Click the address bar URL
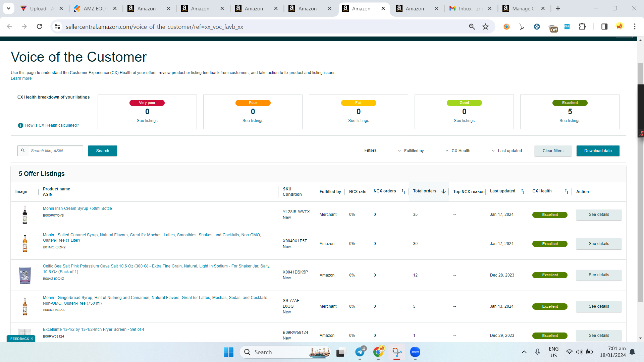The width and height of the screenshot is (644, 362). [154, 26]
